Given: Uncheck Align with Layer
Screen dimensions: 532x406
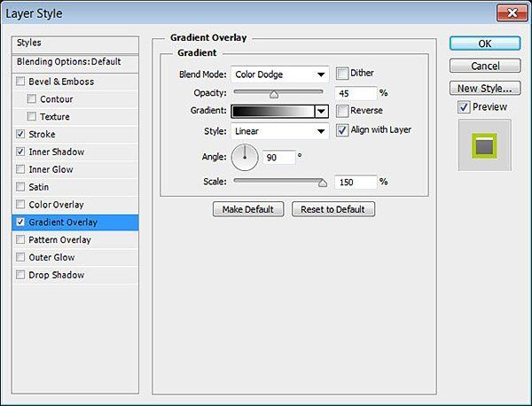Looking at the screenshot, I should (x=342, y=130).
